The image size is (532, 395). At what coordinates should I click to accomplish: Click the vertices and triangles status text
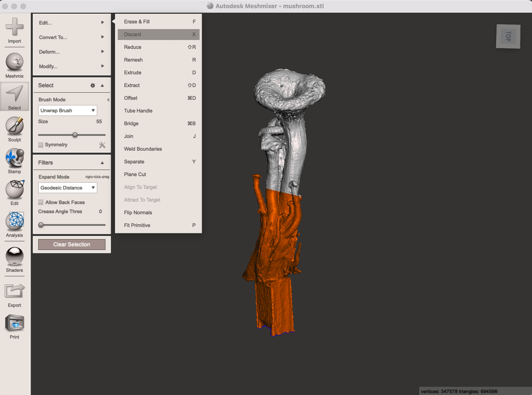[459, 391]
